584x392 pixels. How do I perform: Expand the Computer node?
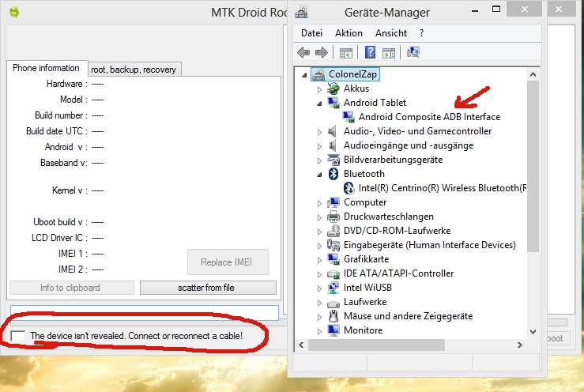click(319, 203)
